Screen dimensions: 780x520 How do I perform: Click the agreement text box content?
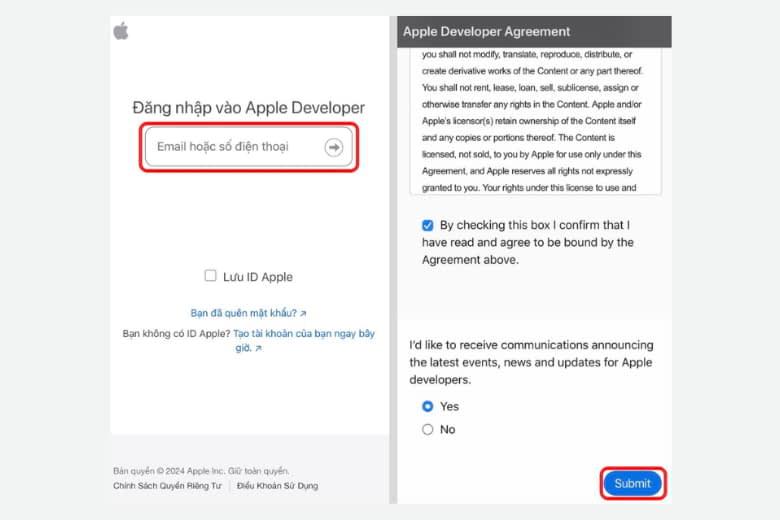536,121
